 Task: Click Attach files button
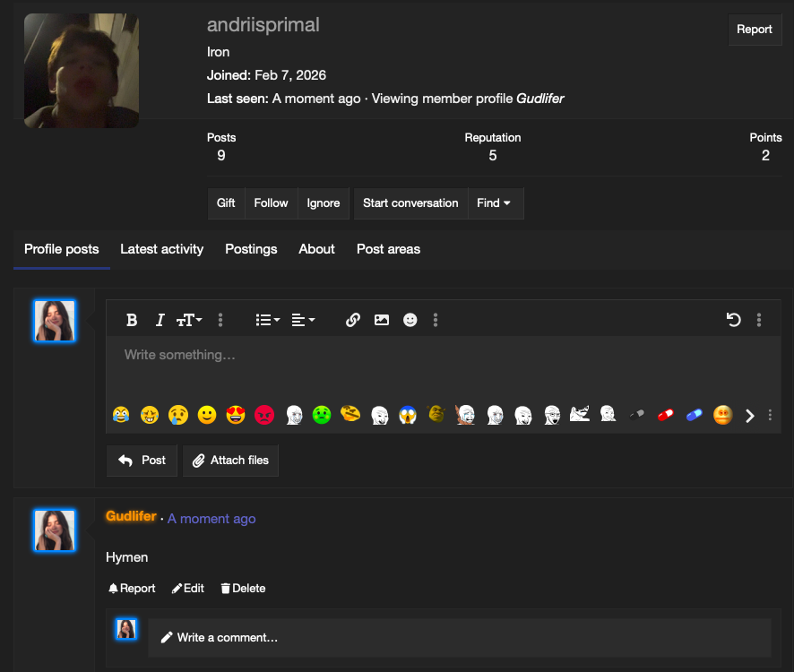(230, 461)
